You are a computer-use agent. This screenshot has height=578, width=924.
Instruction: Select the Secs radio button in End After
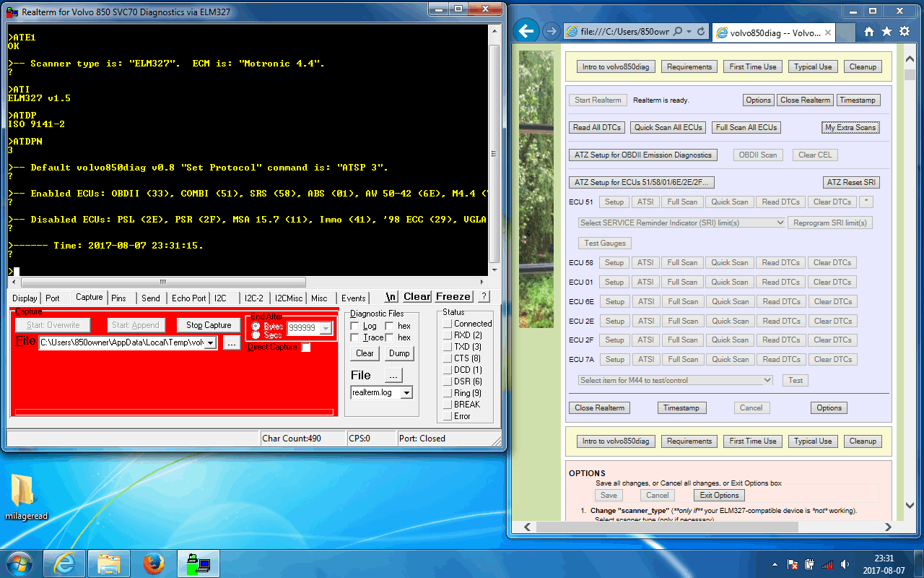256,335
